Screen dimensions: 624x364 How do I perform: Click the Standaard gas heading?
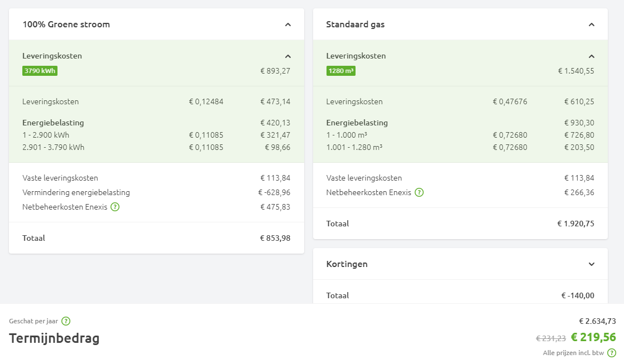[355, 25]
